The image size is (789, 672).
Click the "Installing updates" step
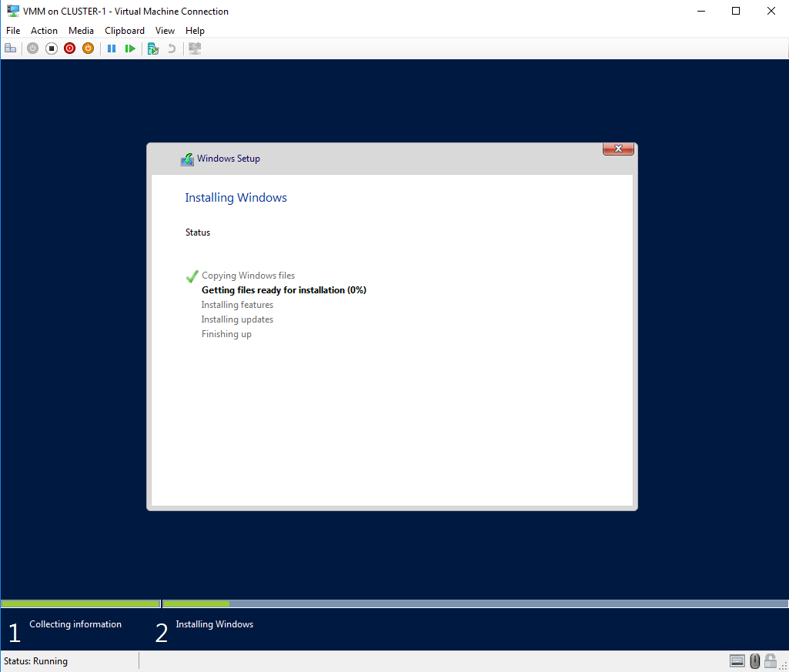coord(237,319)
